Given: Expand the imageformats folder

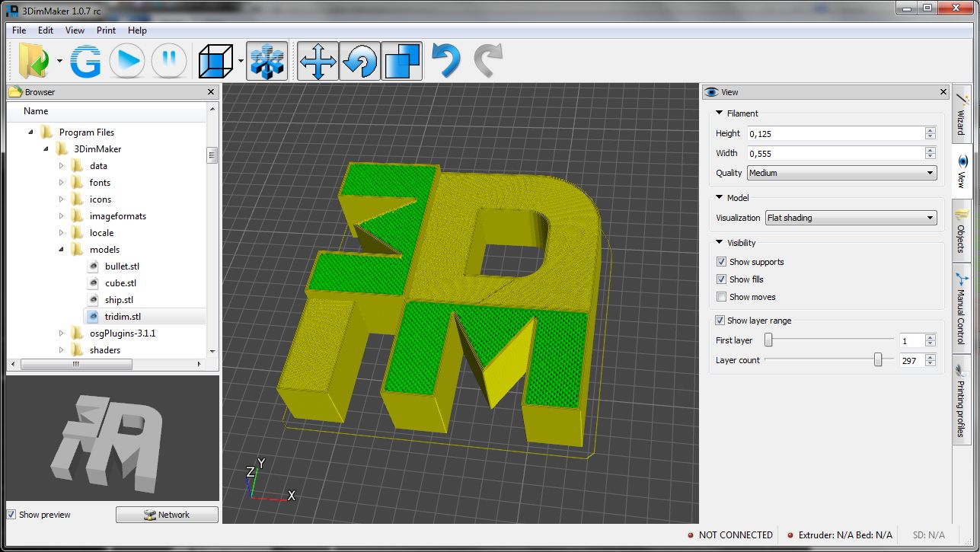Looking at the screenshot, I should (x=62, y=215).
